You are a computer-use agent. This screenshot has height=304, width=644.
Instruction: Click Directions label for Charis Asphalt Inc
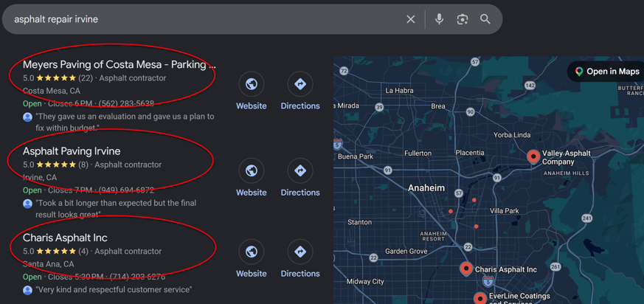click(x=300, y=274)
